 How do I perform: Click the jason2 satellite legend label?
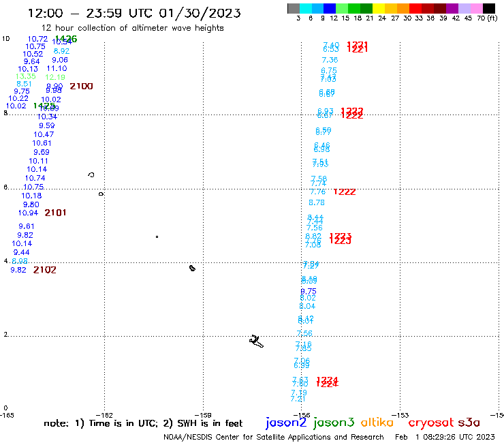coord(286,423)
